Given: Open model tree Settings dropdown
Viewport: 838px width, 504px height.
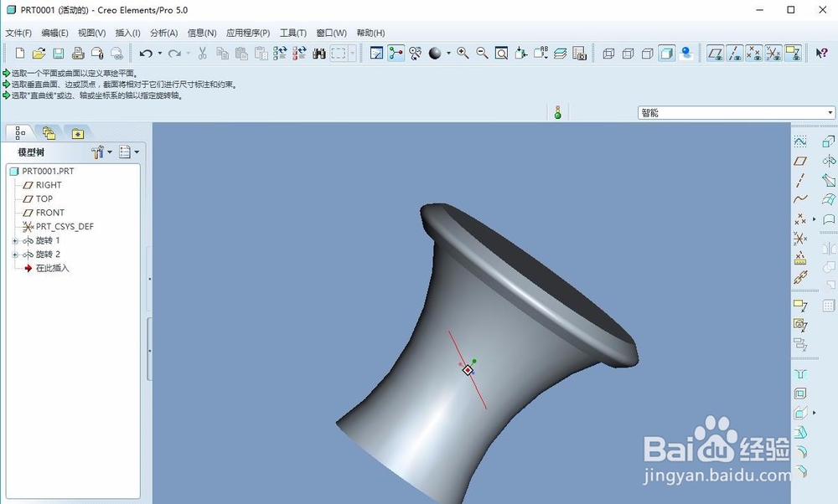Looking at the screenshot, I should coord(101,152).
